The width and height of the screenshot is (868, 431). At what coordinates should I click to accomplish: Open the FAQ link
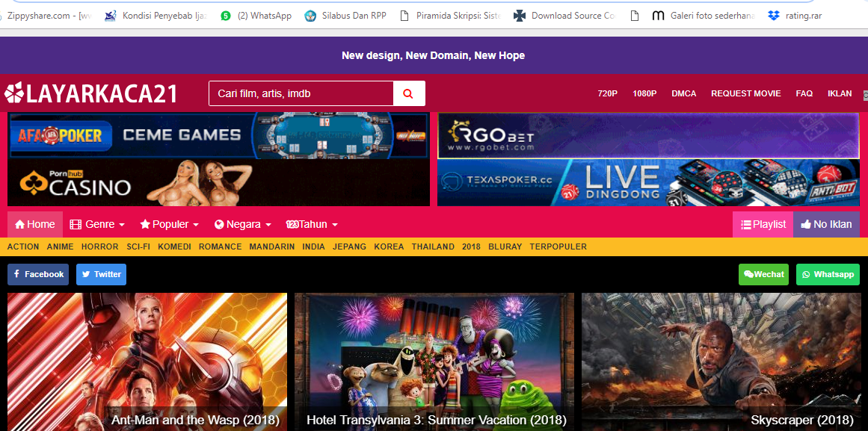pos(804,93)
